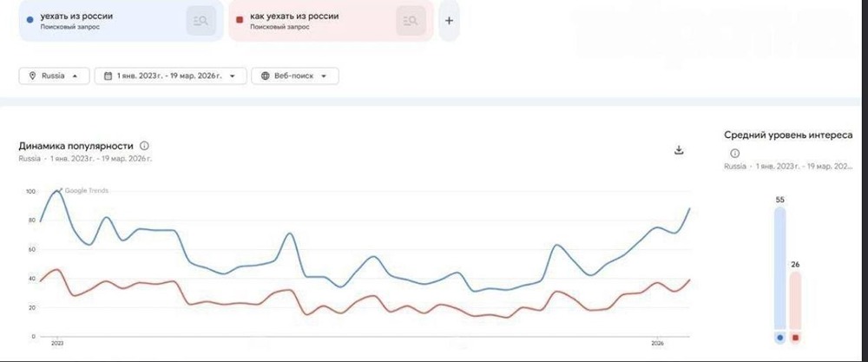Screen dimensions: 868x362
Task: Click the red square below the 26 bar
Action: coord(796,337)
